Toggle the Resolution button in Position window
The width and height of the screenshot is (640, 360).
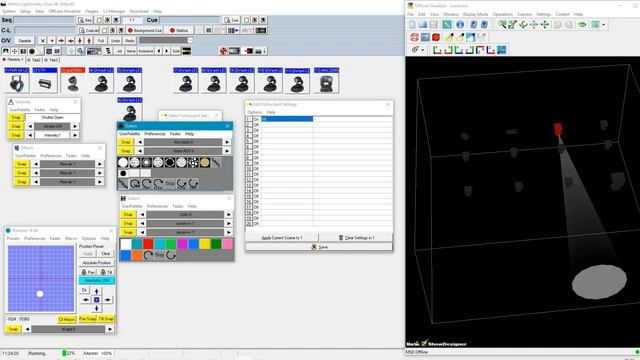(x=97, y=281)
